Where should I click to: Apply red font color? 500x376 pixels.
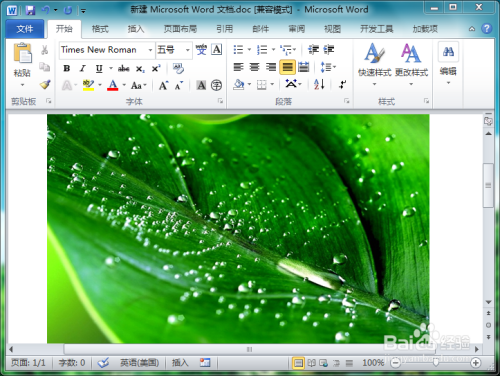(x=113, y=85)
